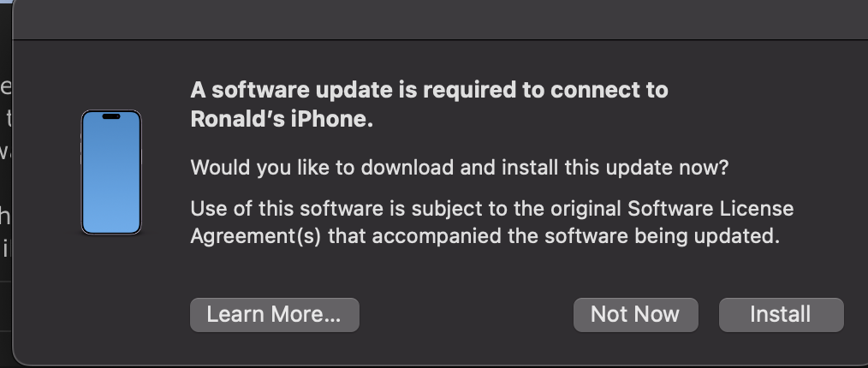Dismiss the update with Not Now
This screenshot has width=868, height=368.
pos(635,314)
